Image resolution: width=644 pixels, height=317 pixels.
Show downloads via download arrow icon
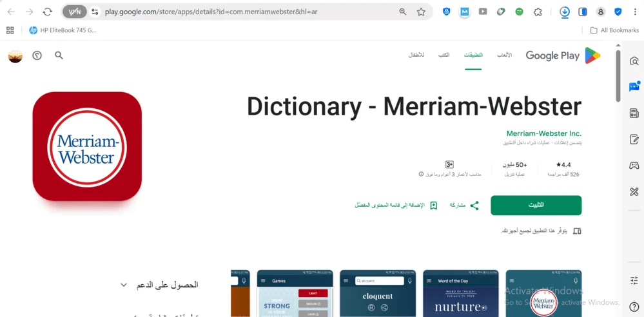tap(565, 12)
